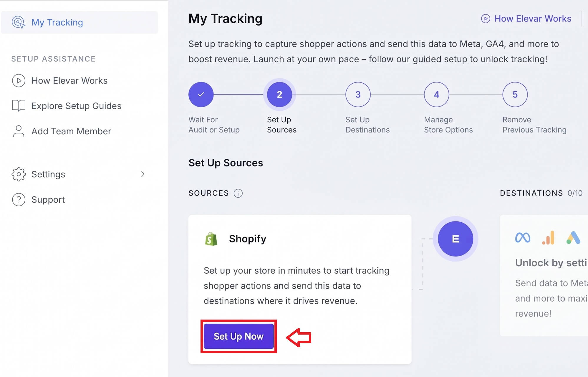Select step 2 Set Up Sources circle
The width and height of the screenshot is (588, 377).
[279, 95]
